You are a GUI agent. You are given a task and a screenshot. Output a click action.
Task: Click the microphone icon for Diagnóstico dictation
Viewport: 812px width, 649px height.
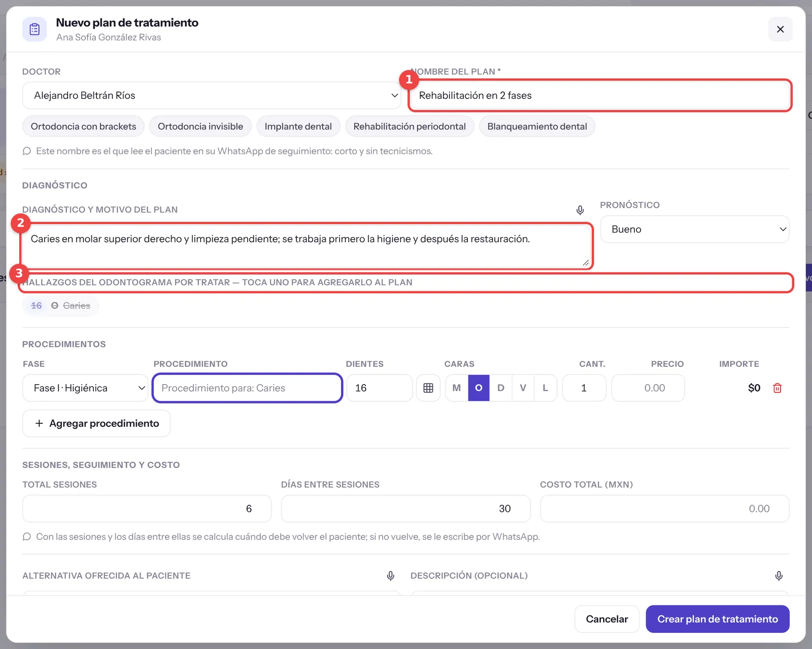(580, 210)
